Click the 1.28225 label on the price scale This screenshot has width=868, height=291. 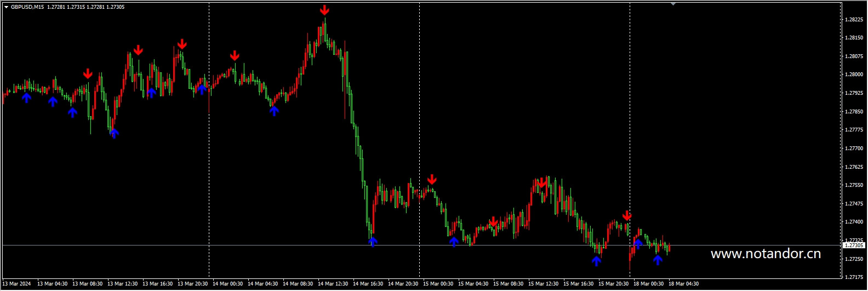click(x=854, y=20)
